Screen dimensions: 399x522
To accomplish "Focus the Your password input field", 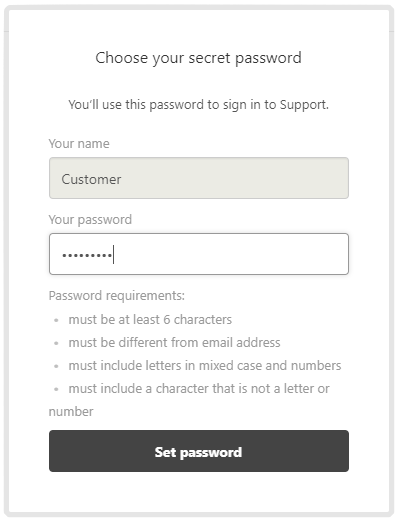I will pos(199,254).
